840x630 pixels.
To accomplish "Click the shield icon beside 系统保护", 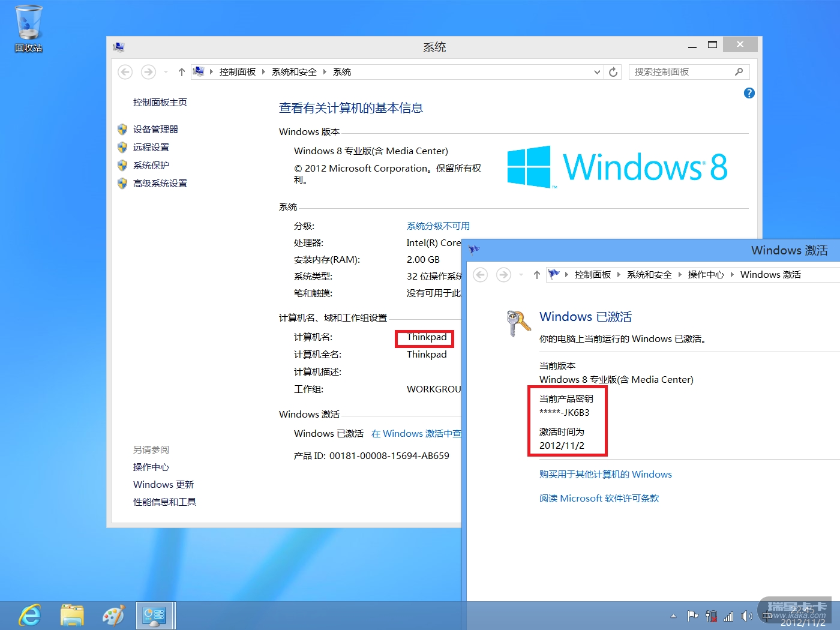I will click(x=122, y=165).
